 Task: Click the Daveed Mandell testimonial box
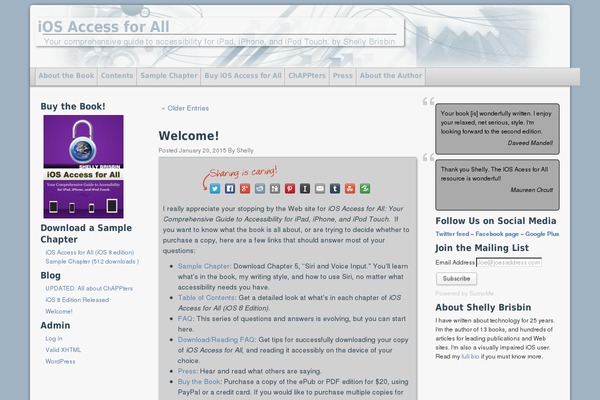point(497,129)
